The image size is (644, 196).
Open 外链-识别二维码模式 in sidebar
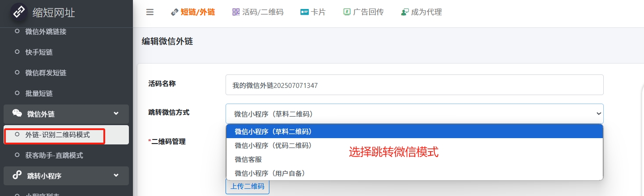click(57, 135)
